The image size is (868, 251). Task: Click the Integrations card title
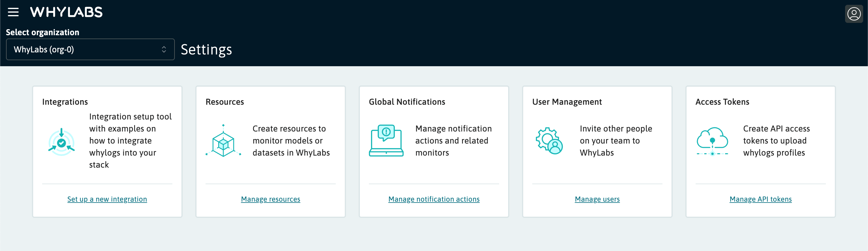click(65, 102)
